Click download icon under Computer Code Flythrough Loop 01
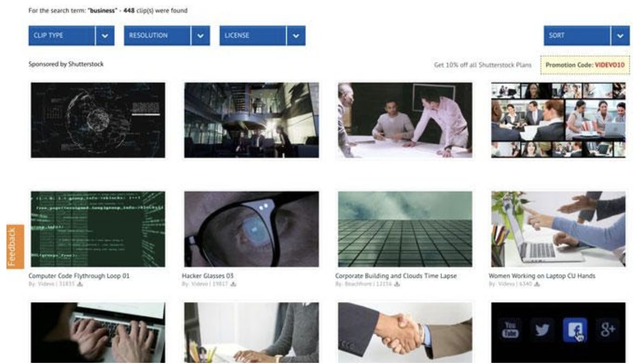633x364 pixels. point(80,284)
